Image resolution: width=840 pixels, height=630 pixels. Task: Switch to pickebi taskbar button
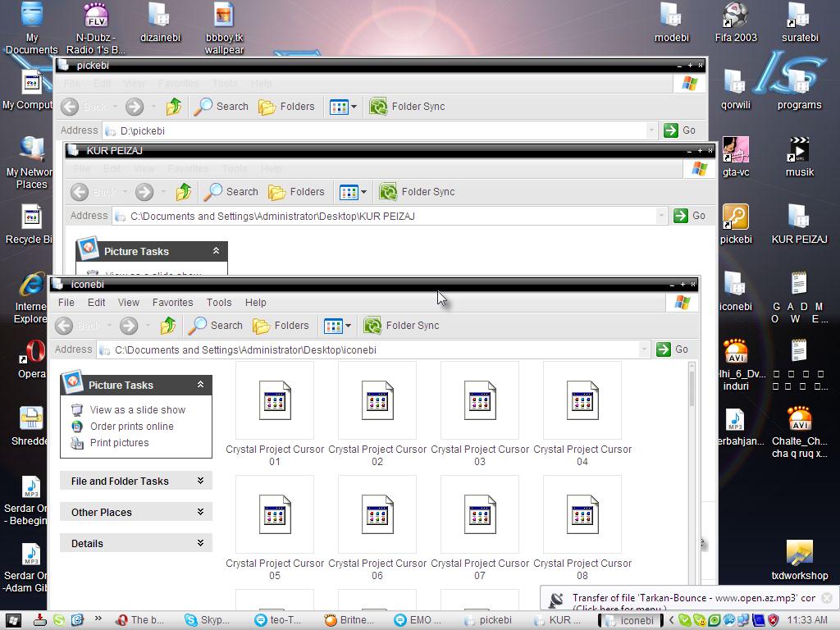pyautogui.click(x=489, y=620)
